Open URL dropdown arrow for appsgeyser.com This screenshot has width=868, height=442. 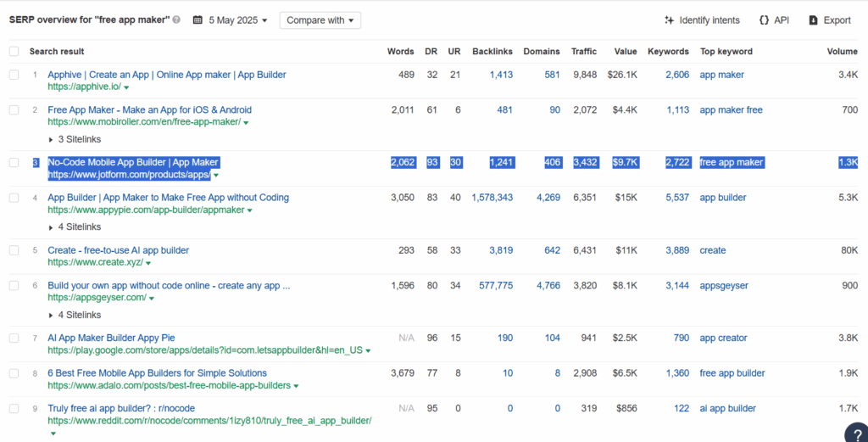[x=152, y=299]
